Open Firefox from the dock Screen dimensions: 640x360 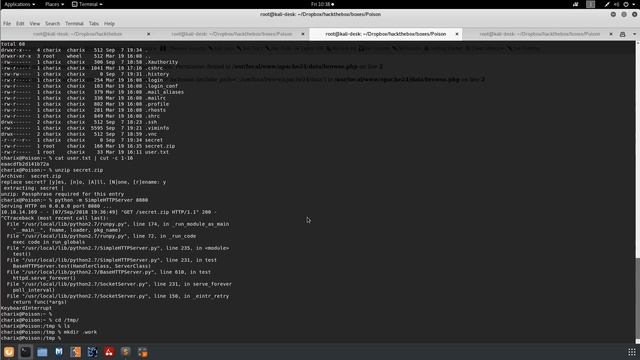[x=9, y=352]
